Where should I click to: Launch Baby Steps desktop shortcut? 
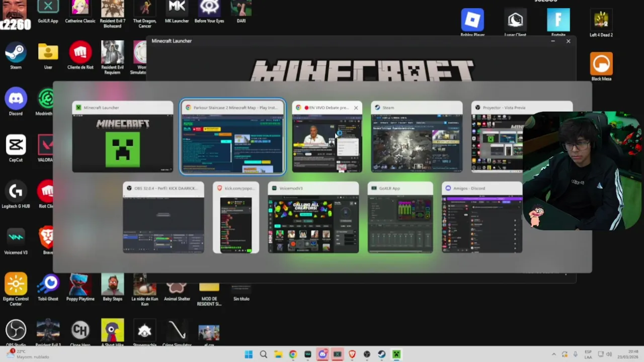[x=112, y=287]
